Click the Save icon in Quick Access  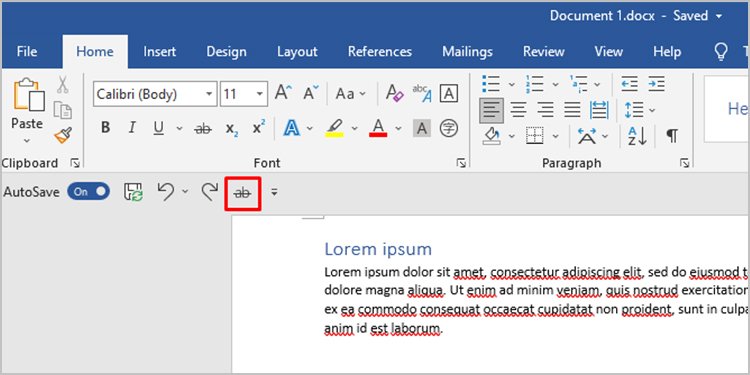point(133,192)
